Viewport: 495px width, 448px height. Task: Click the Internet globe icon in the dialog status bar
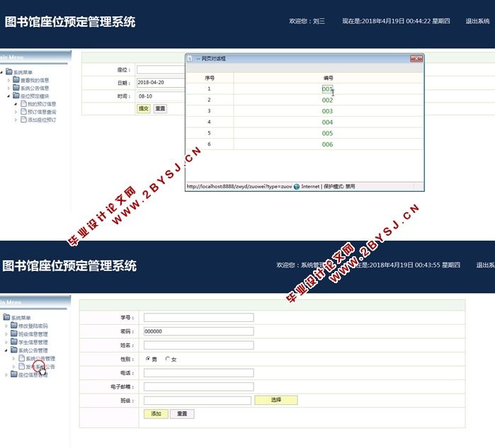[297, 186]
